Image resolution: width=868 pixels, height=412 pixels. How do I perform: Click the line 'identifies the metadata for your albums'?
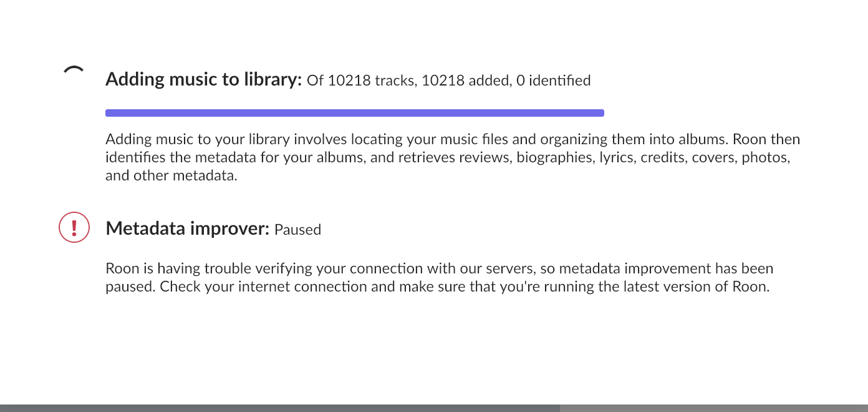[448, 157]
